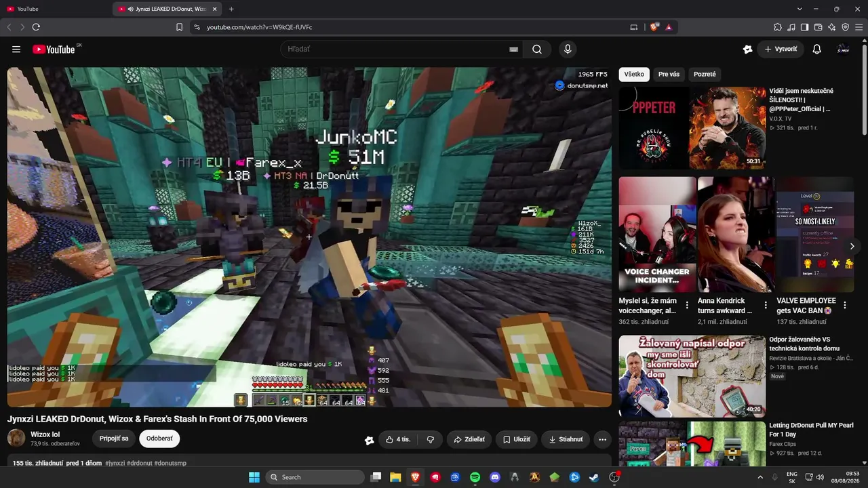Open OBS Studio from the taskbar
The height and width of the screenshot is (488, 868).
click(x=614, y=477)
